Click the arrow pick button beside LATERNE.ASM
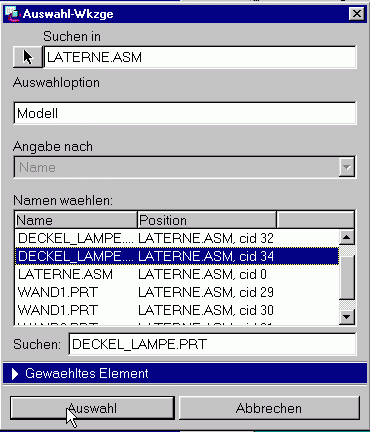 coord(28,57)
